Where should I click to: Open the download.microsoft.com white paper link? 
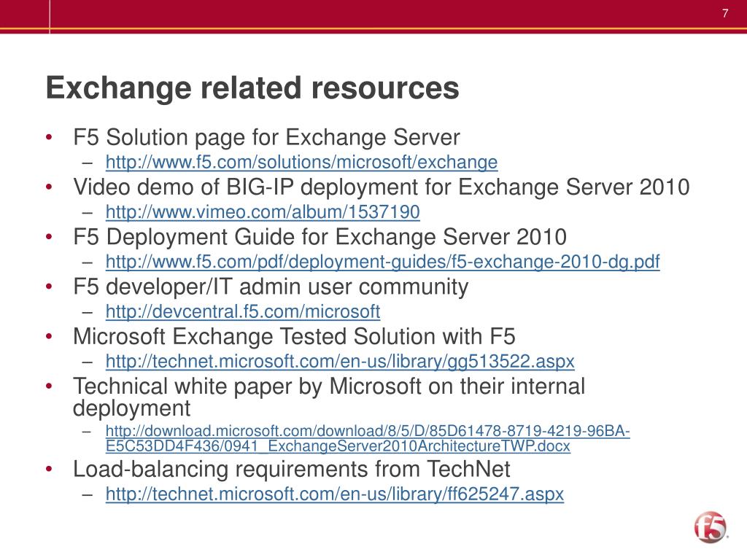point(368,431)
